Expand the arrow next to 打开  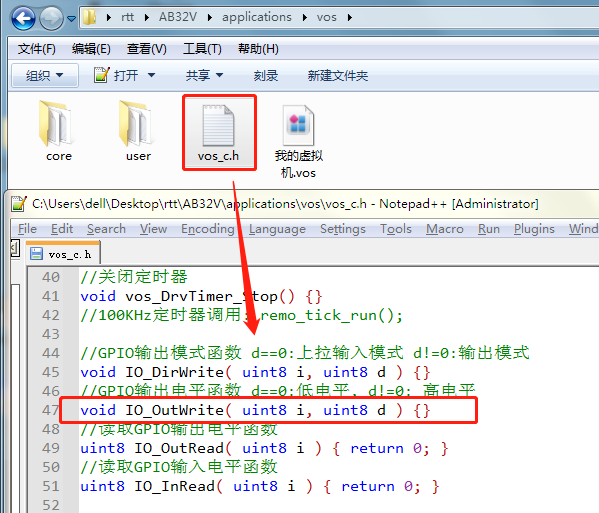pyautogui.click(x=151, y=75)
